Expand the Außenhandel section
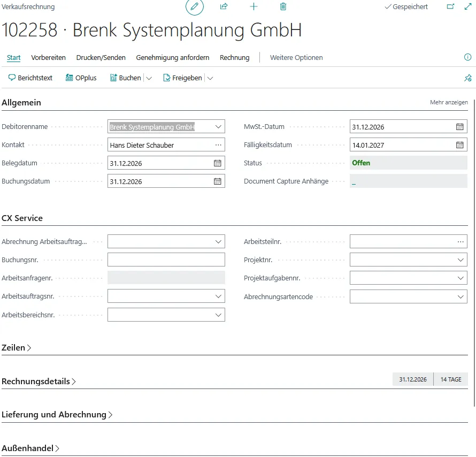The height and width of the screenshot is (457, 476). point(30,448)
